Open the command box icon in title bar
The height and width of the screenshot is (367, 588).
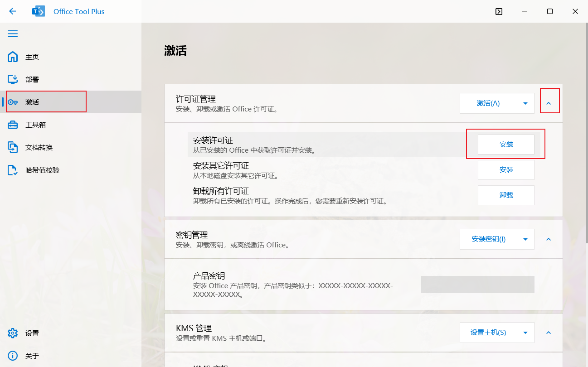499,12
